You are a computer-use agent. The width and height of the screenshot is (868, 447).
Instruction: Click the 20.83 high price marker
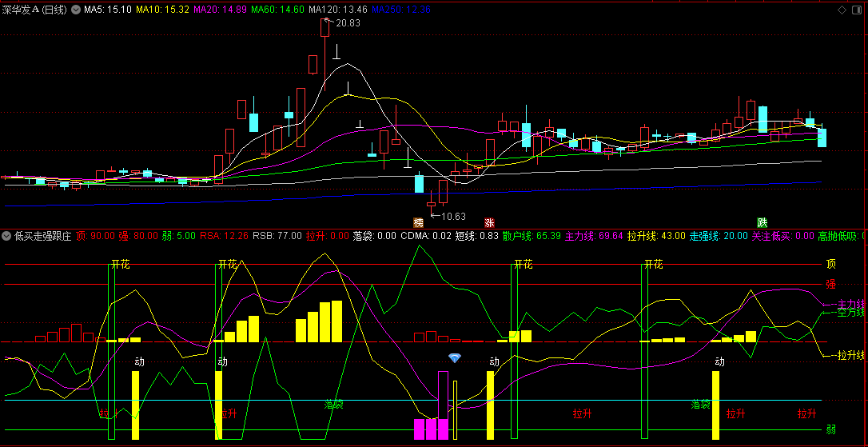(347, 23)
